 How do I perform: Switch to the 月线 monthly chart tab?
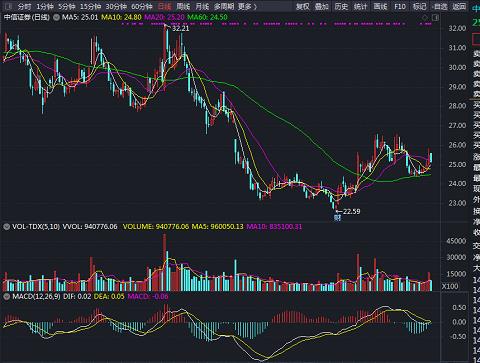(202, 7)
